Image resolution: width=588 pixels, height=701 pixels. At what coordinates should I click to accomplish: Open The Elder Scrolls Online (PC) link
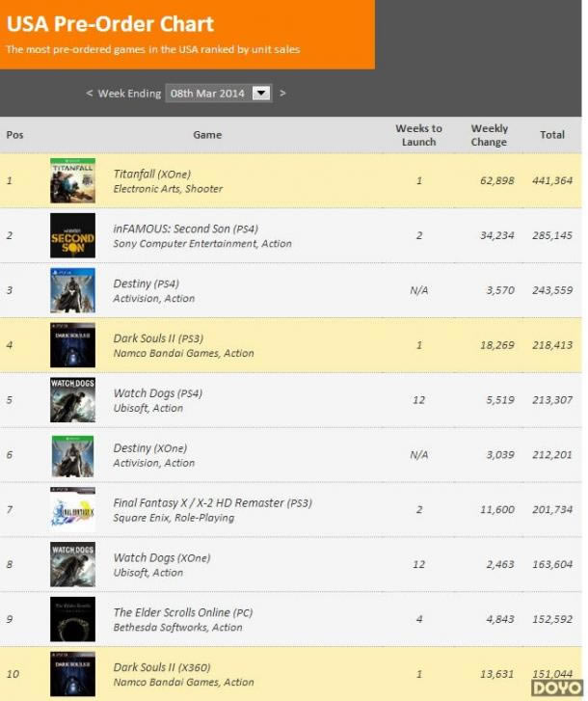183,612
